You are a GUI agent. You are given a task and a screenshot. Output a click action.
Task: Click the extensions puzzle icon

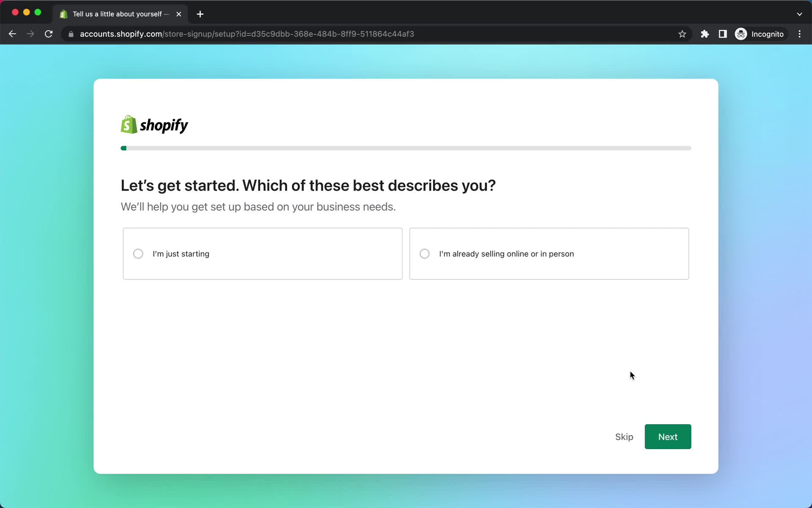tap(705, 34)
